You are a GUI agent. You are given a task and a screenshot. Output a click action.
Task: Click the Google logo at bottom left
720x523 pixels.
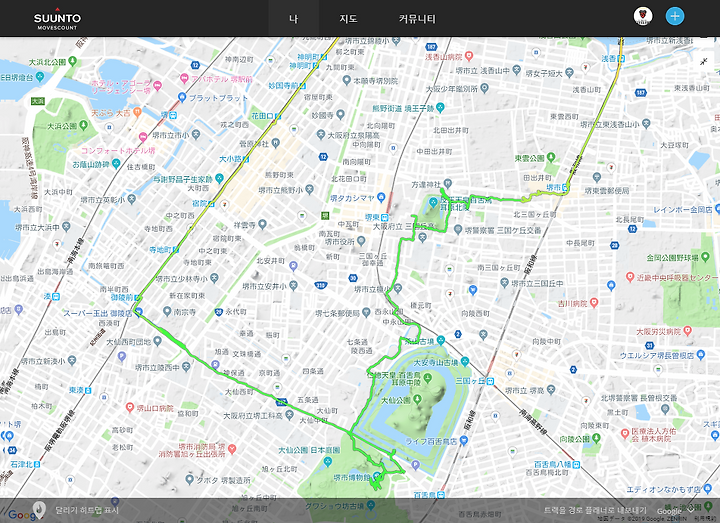[21, 515]
